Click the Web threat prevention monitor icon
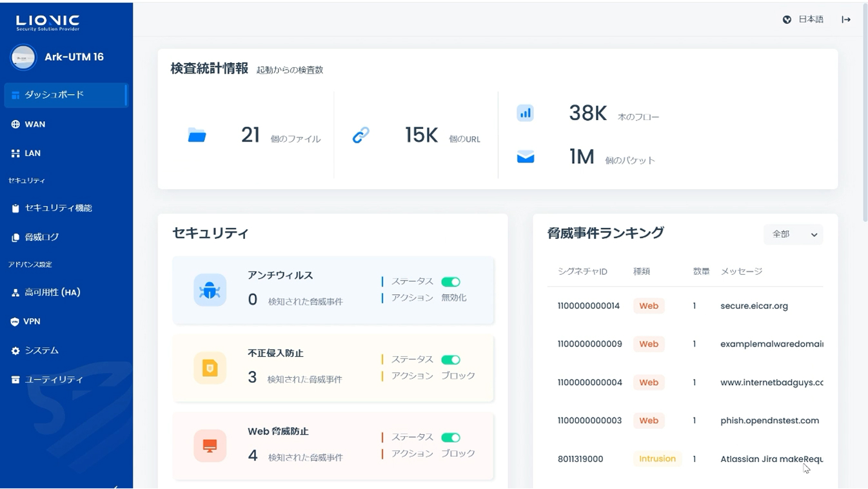 click(210, 446)
